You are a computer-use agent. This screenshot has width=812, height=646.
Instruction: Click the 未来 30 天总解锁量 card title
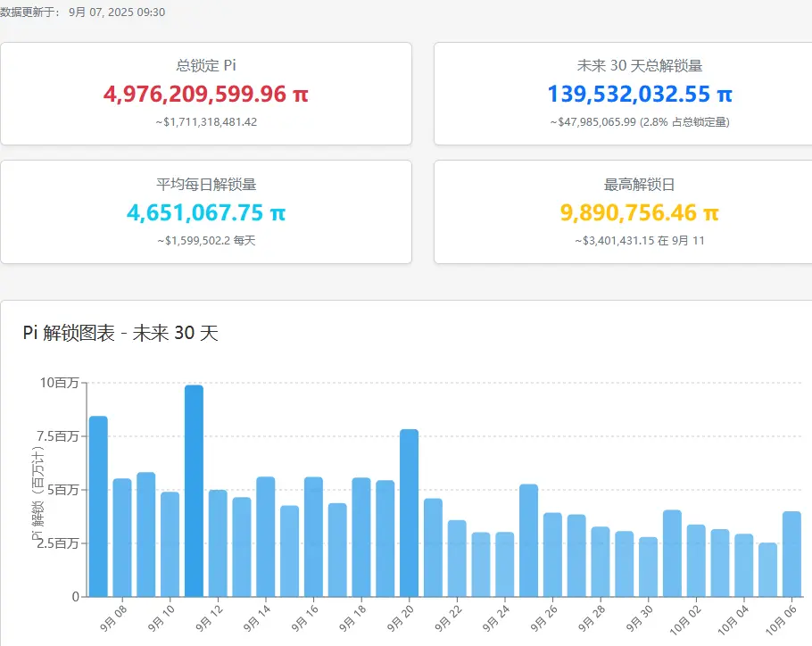(x=640, y=66)
